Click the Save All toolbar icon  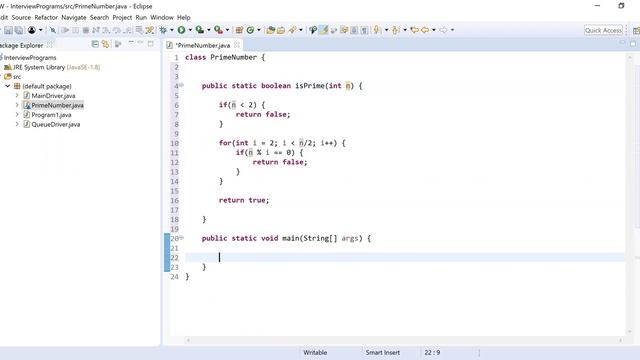click(19, 30)
